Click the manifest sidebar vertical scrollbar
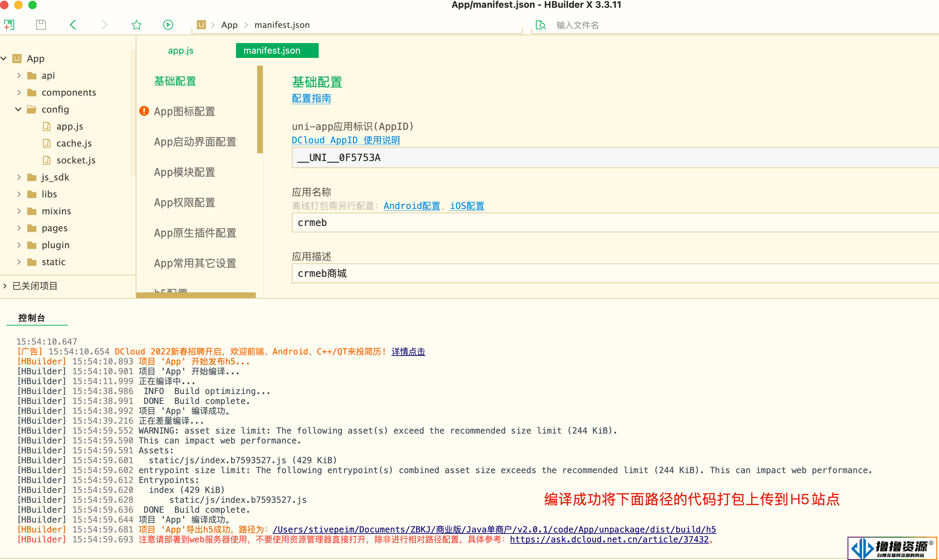This screenshot has height=560, width=939. point(260,109)
